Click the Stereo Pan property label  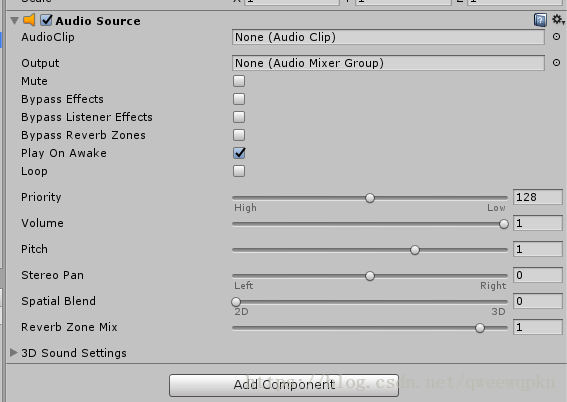coord(52,275)
